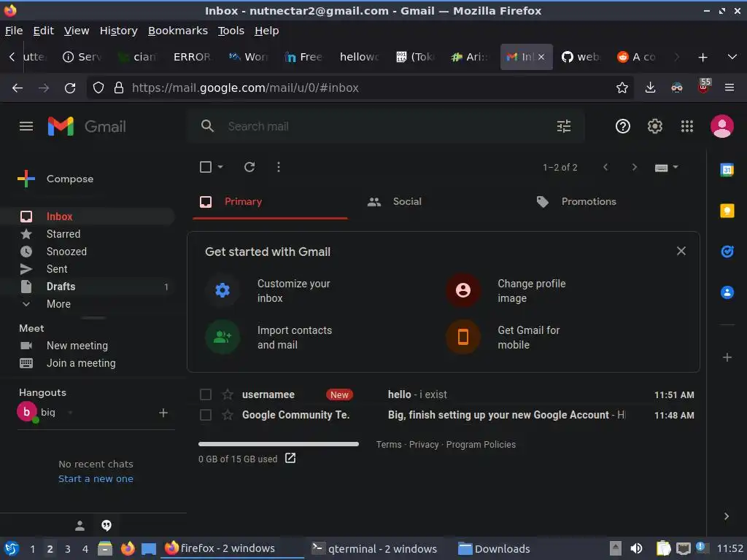Start a New meeting
This screenshot has width=747, height=560.
tap(77, 345)
